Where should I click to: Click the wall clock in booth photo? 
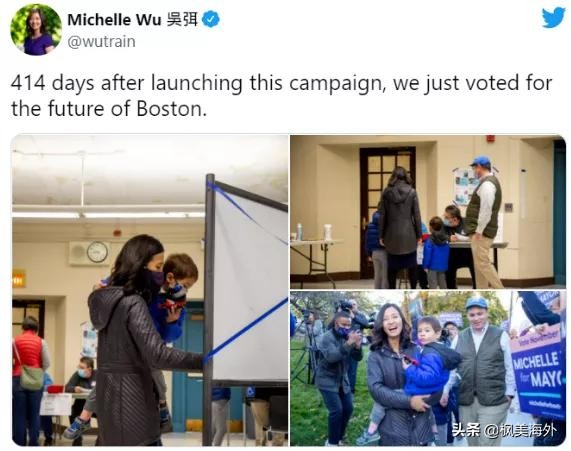(x=97, y=252)
